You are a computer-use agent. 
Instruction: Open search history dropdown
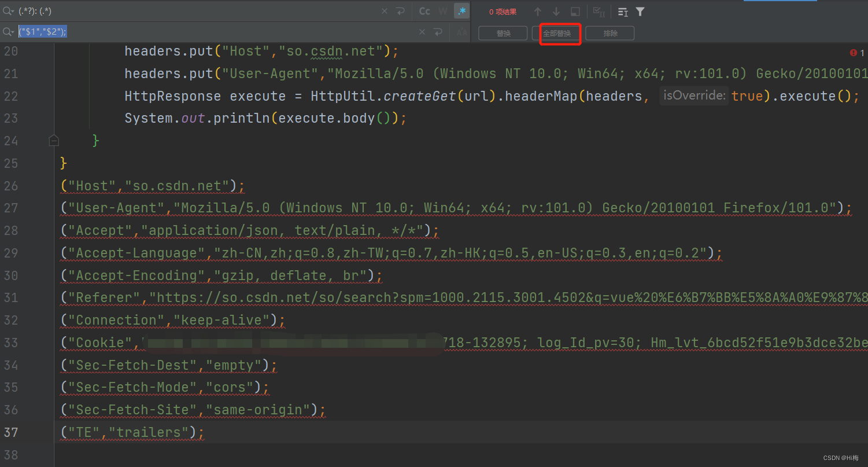tap(8, 11)
